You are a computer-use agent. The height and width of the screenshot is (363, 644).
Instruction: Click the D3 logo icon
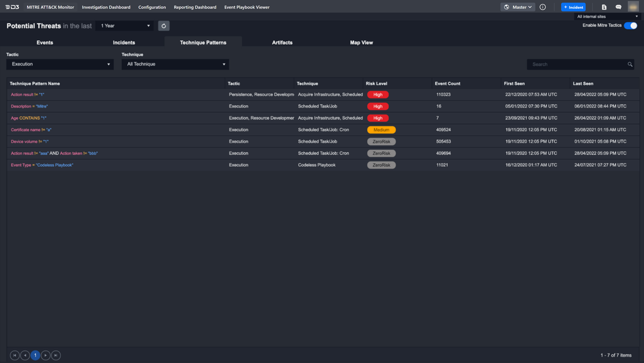(12, 7)
